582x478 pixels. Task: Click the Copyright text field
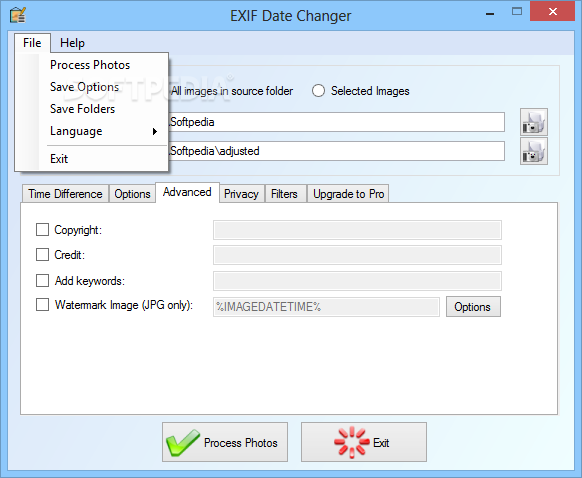(357, 230)
